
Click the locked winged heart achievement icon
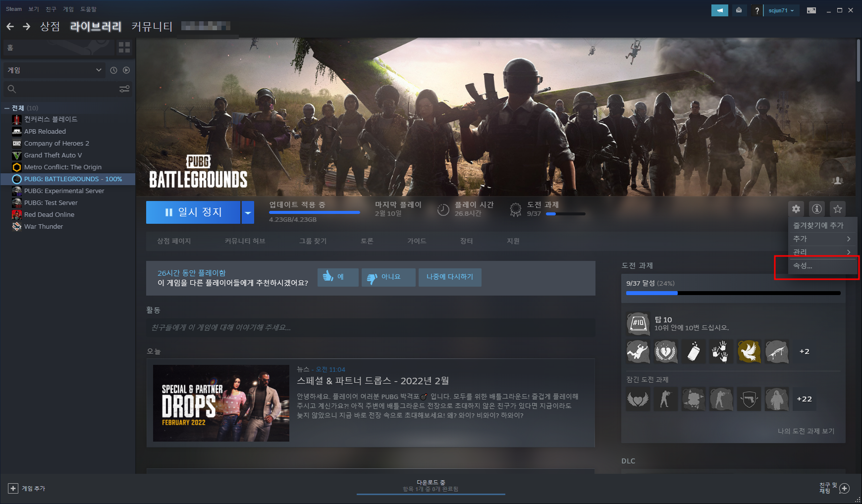638,399
